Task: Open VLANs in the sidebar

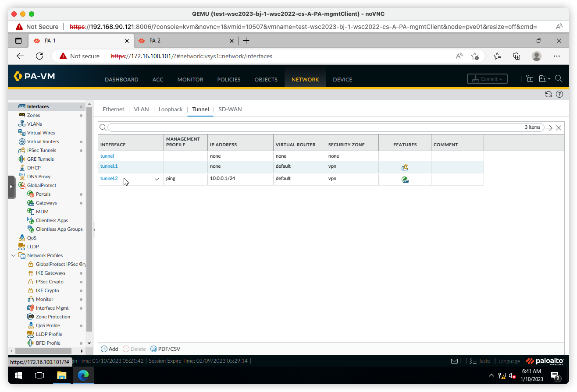Action: [x=34, y=124]
